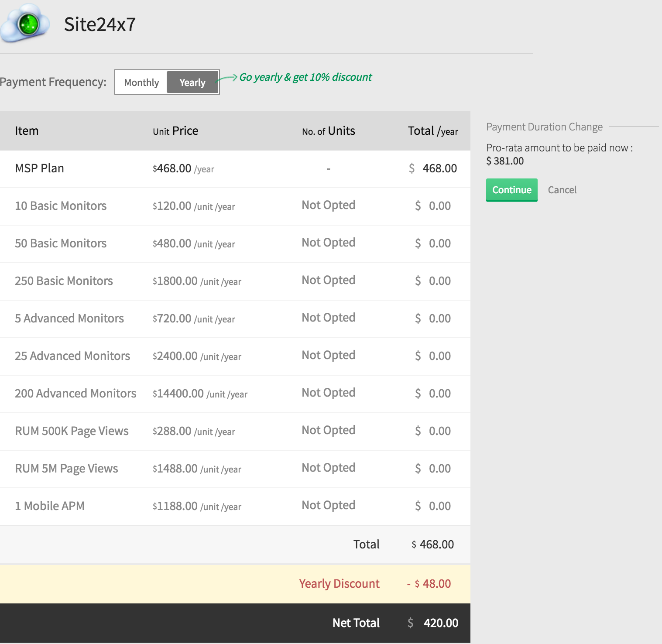Select Yearly payment frequency

192,82
